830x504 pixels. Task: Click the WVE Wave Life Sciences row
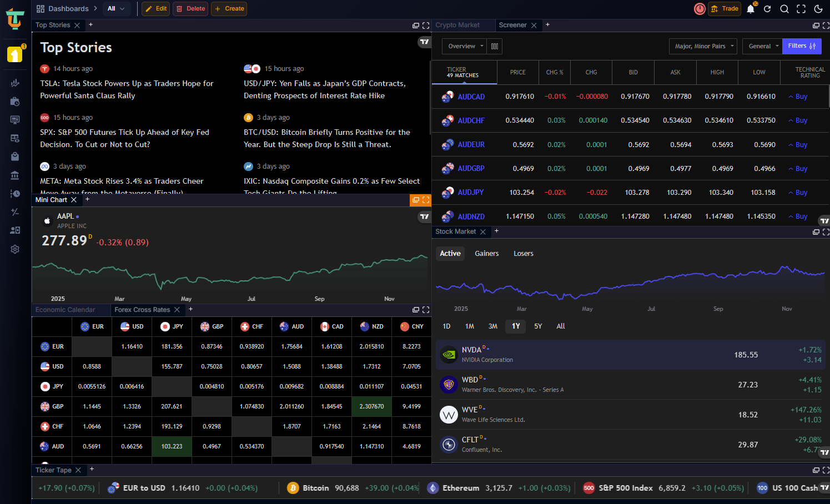pos(630,415)
